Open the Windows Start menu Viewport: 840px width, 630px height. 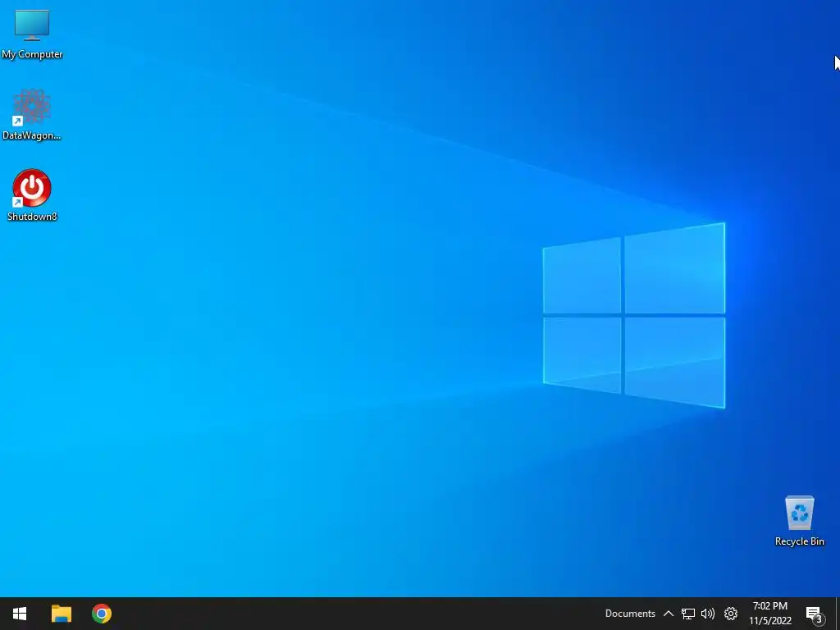click(20, 614)
